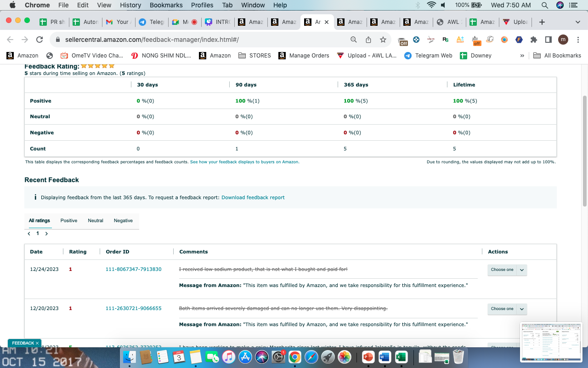Open the STORES bookmarks folder
The height and width of the screenshot is (368, 588).
pos(255,56)
